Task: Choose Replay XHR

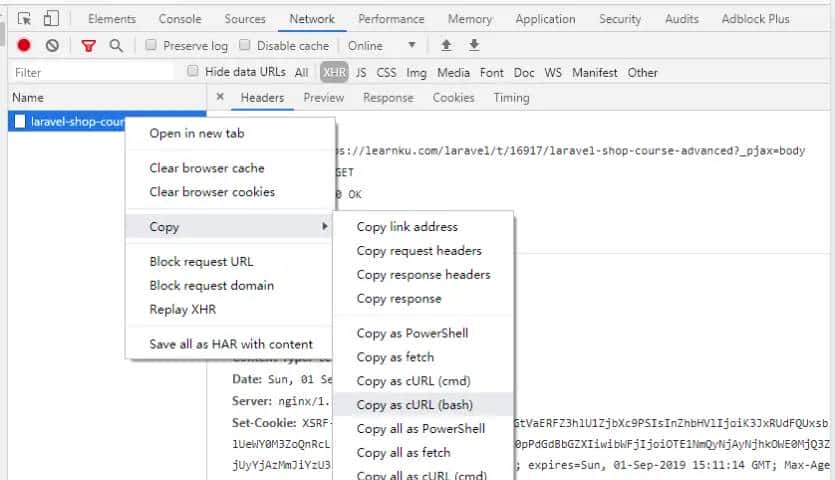Action: pyautogui.click(x=230, y=310)
